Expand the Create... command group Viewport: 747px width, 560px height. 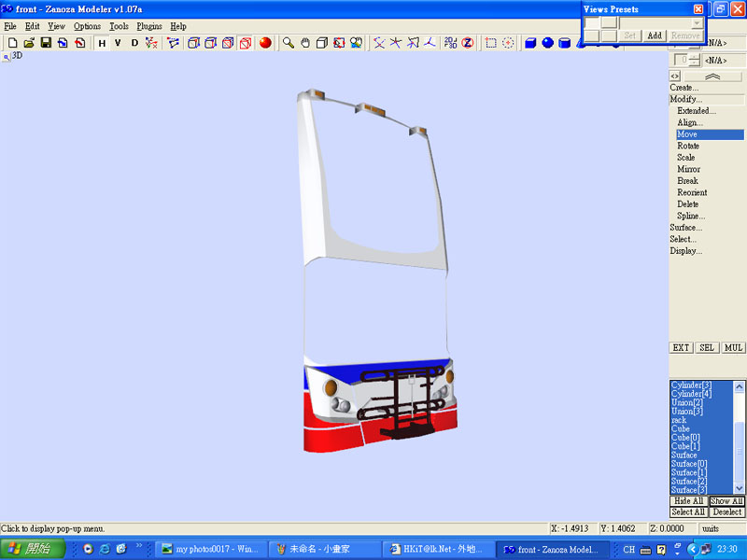point(684,88)
